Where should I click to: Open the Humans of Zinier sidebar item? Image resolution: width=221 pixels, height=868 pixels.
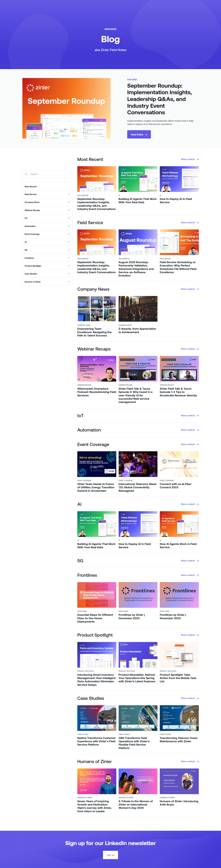(x=33, y=282)
